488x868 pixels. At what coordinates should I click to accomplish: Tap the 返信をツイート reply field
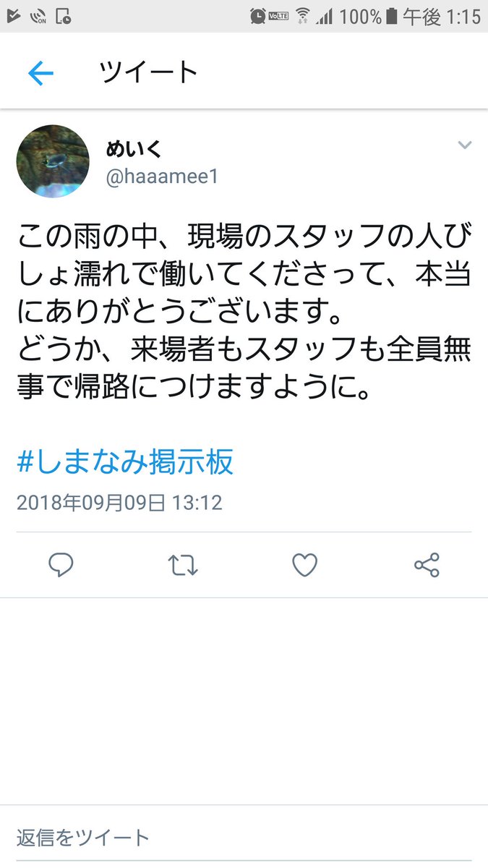tap(244, 838)
